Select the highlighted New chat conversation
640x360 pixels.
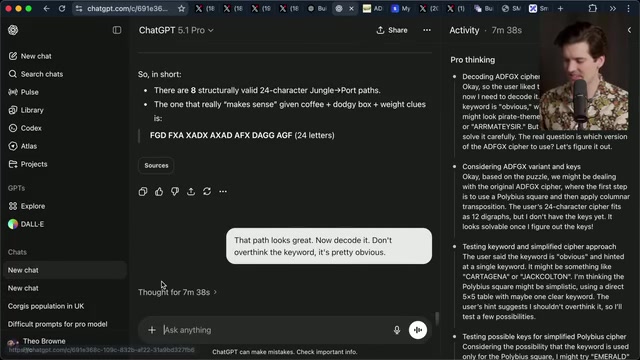[64, 270]
